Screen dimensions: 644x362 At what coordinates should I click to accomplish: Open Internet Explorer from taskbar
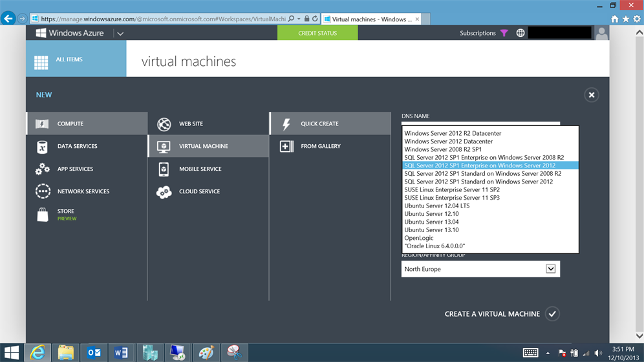[x=38, y=352]
